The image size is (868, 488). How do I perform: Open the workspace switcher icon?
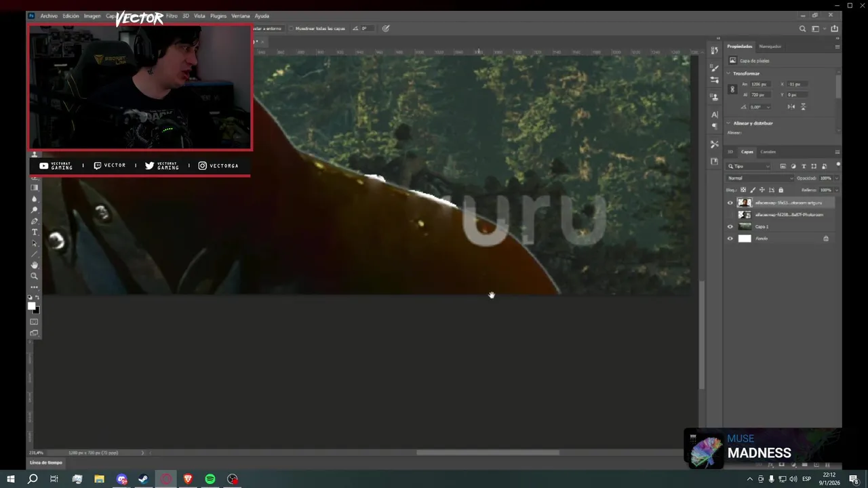pos(816,28)
